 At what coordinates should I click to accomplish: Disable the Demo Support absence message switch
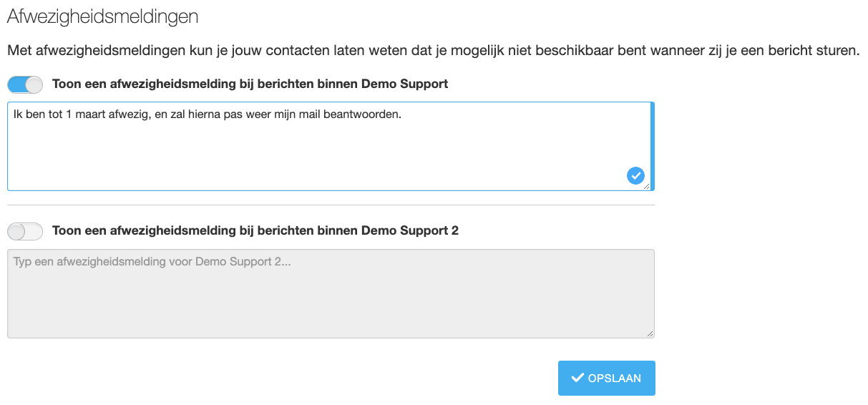(x=25, y=84)
